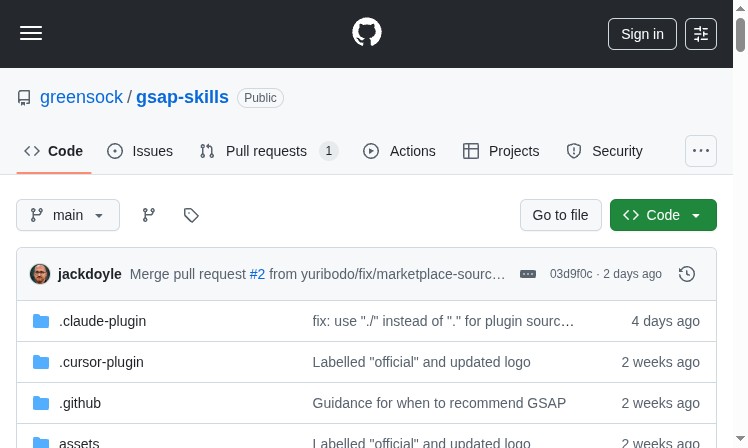The image size is (748, 448).
Task: Open the .cursor-plugin folder name
Action: point(101,362)
